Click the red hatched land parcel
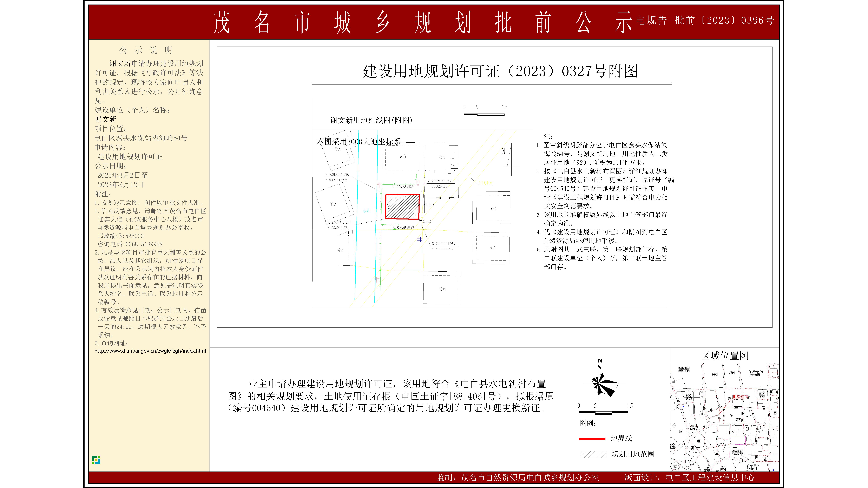 click(x=402, y=207)
